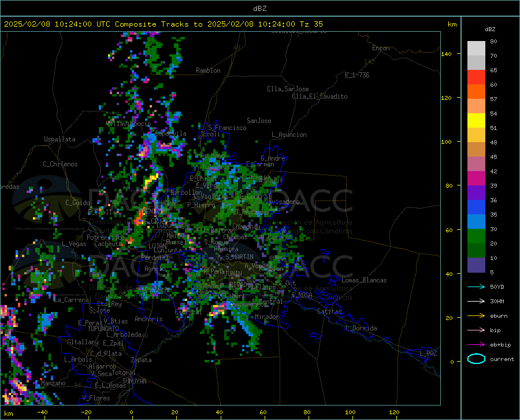Viewport: 520px width, 420px height.
Task: Click the Anchoris map label
Action: (148, 319)
